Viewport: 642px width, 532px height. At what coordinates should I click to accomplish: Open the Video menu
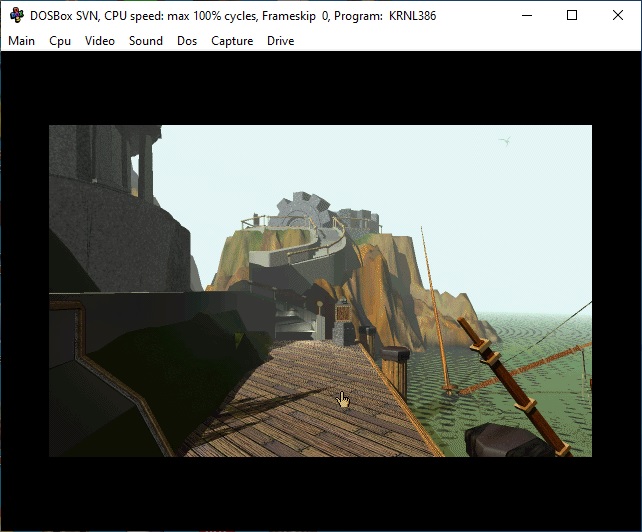pyautogui.click(x=99, y=41)
